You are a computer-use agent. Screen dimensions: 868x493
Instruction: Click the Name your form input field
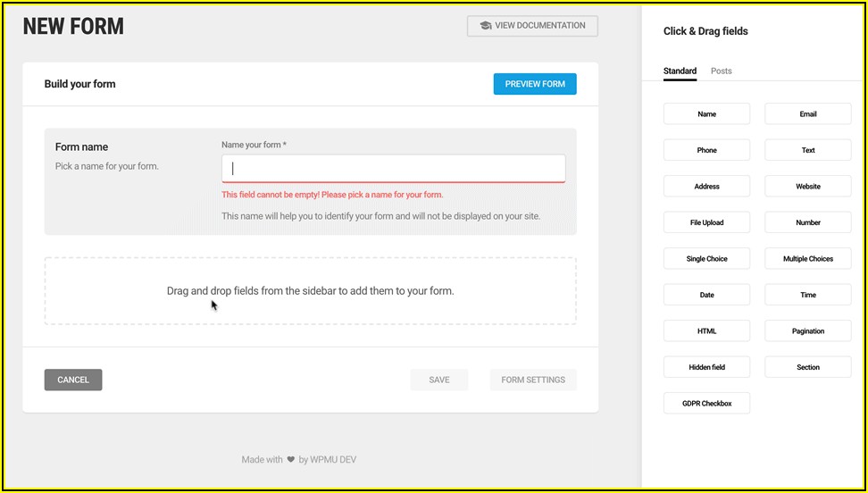point(393,168)
